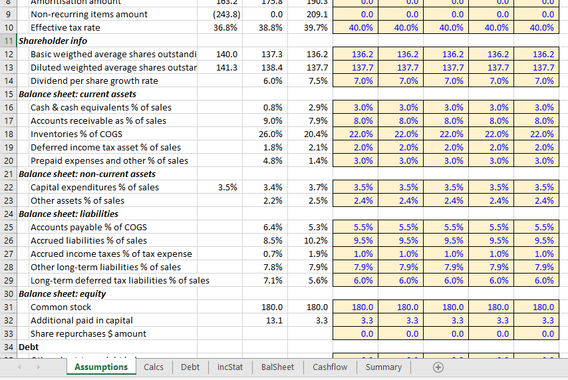Viewport: 568px width, 380px height.
Task: Select row 18 header
Action: [8, 134]
